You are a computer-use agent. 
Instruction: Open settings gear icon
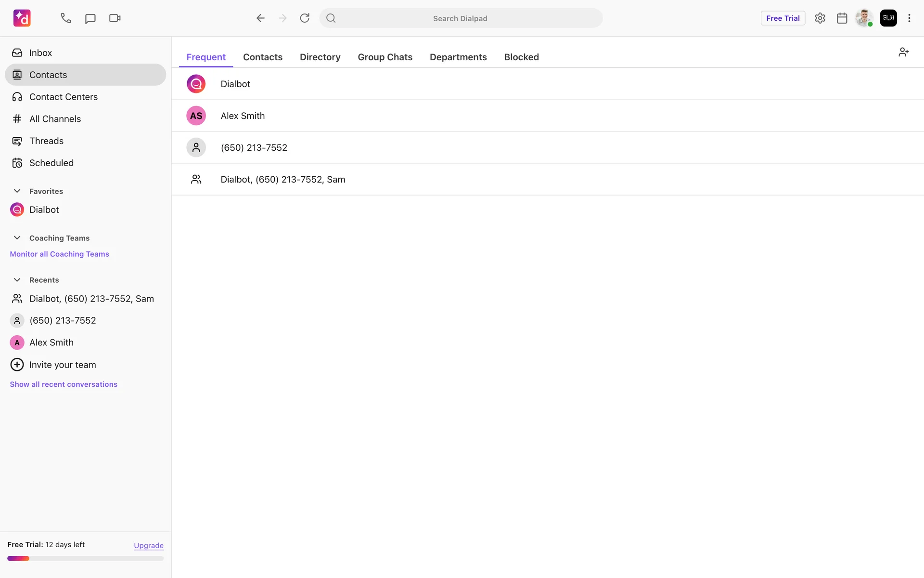click(820, 18)
